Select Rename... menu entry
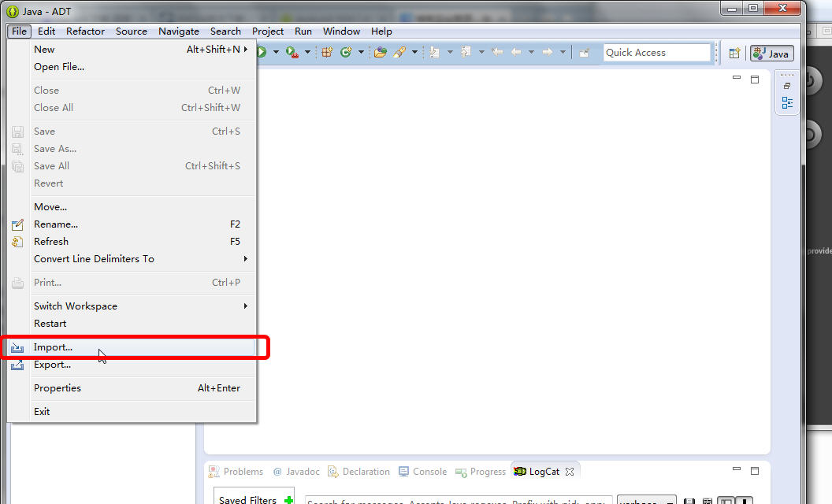The image size is (832, 504). coord(131,224)
